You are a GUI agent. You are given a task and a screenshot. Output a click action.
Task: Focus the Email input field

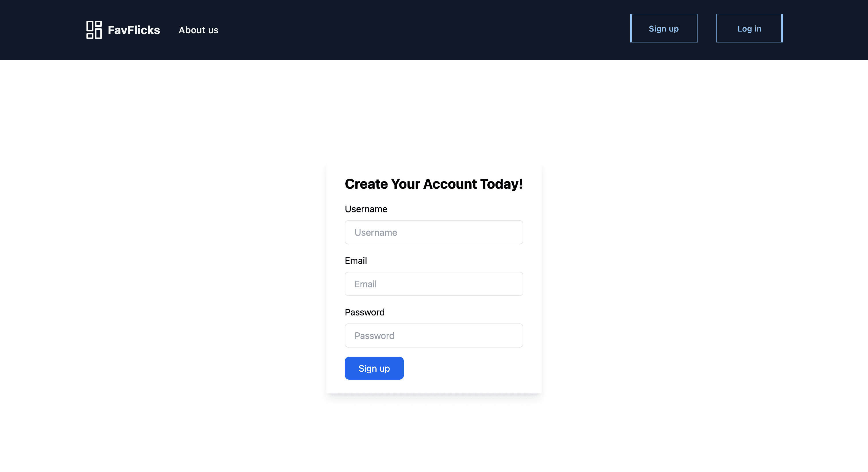click(434, 284)
